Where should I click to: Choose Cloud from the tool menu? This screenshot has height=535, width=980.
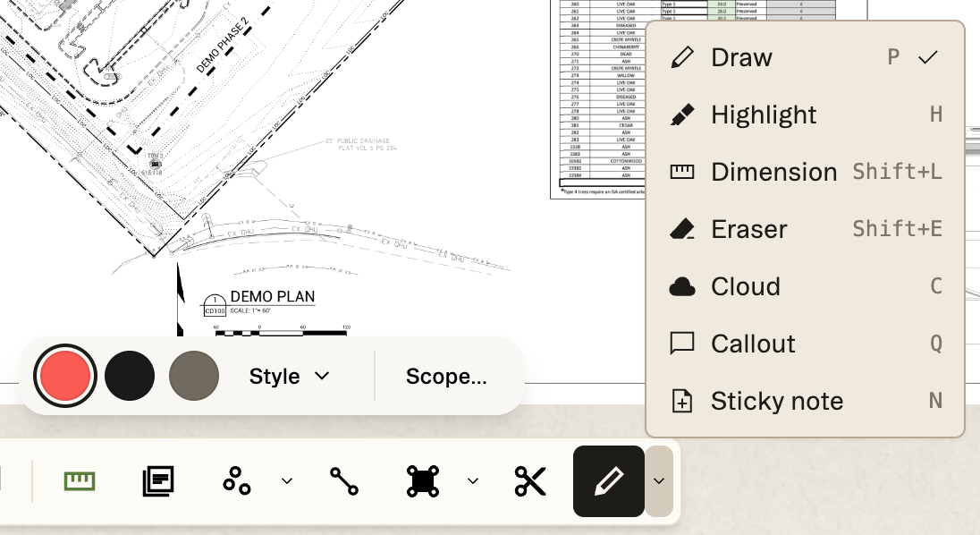coord(805,286)
